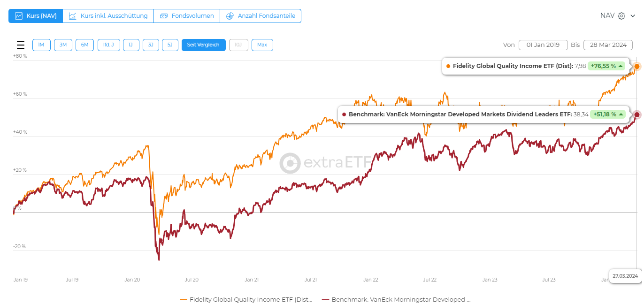The height and width of the screenshot is (304, 644).
Task: Switch to the Fondsvolumen tab
Action: pos(187,16)
